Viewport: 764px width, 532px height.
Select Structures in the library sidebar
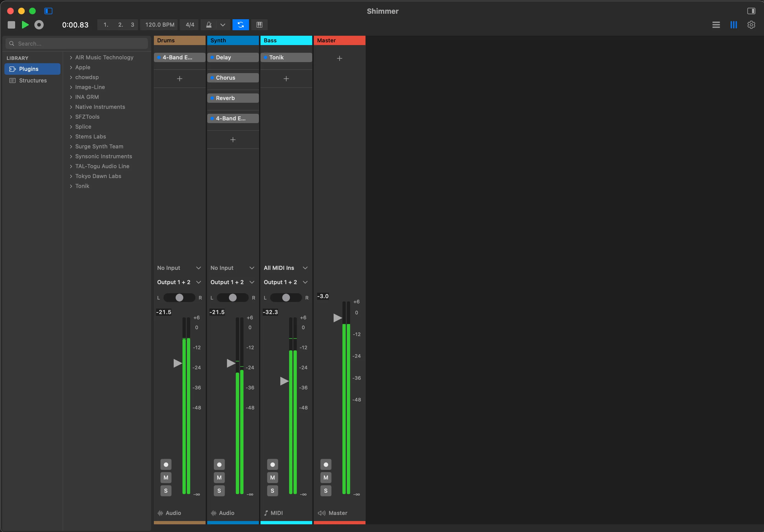point(32,81)
